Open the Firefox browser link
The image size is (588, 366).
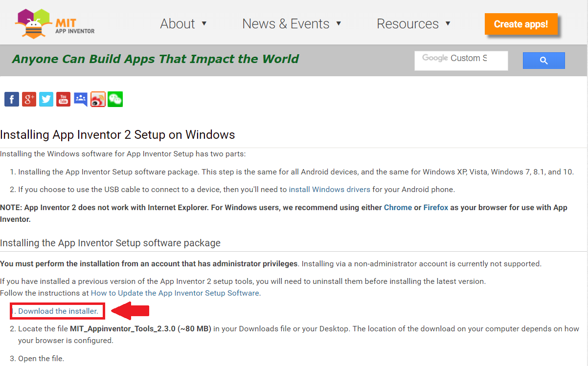[435, 207]
